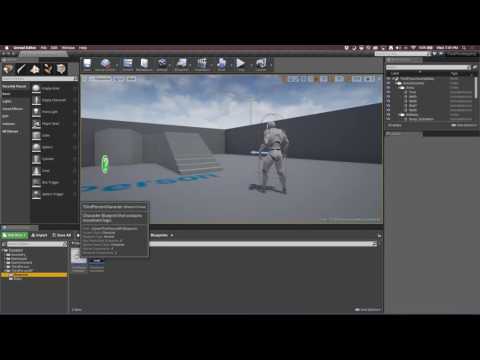480x360 pixels.
Task: Toggle visibility eye for Floor actor
Action: 389,92
